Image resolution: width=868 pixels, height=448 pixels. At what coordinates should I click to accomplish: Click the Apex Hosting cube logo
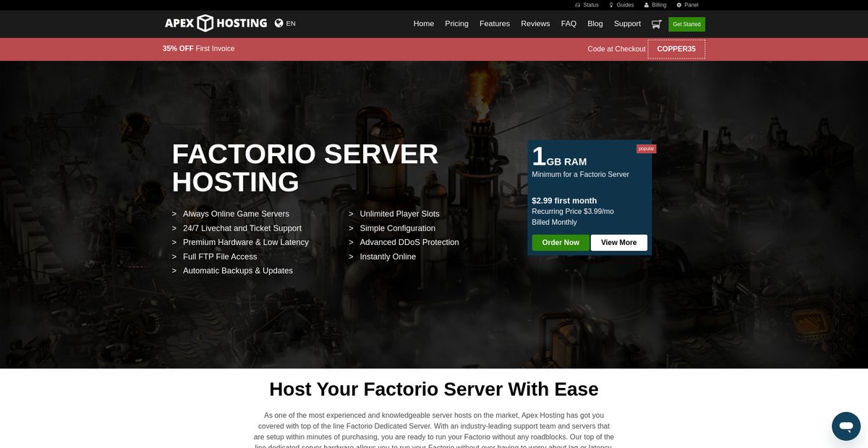click(x=205, y=23)
